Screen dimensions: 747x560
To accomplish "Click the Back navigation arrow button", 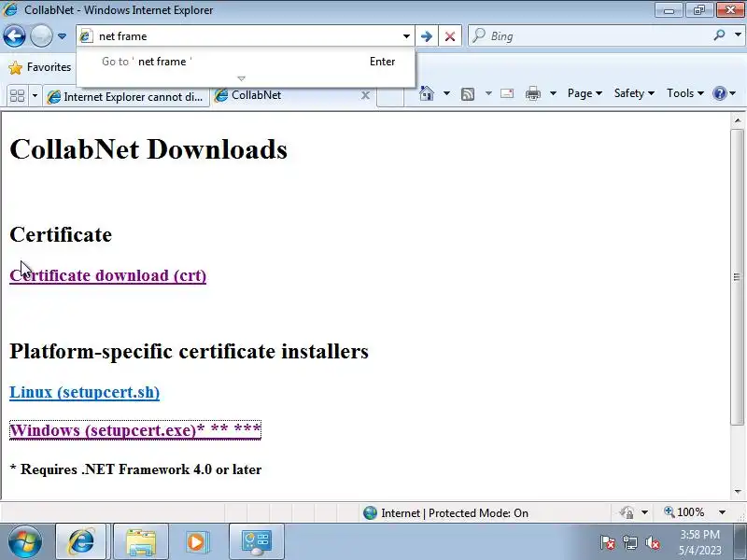I will (14, 36).
